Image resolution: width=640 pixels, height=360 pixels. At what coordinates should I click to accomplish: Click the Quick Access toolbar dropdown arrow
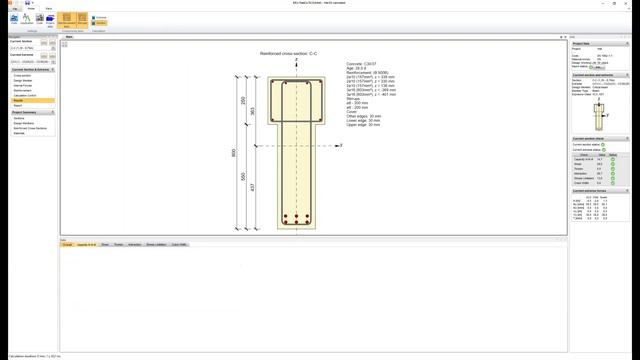(x=32, y=3)
